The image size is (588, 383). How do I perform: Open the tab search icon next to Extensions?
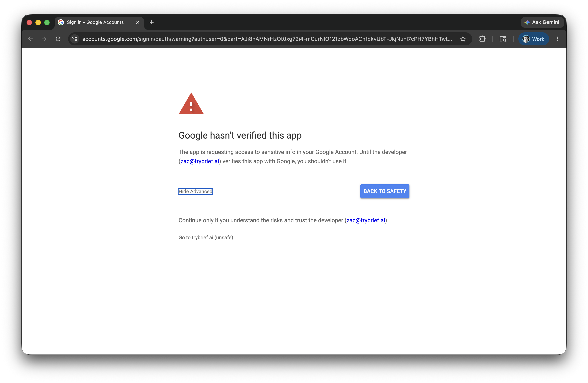[x=503, y=39]
